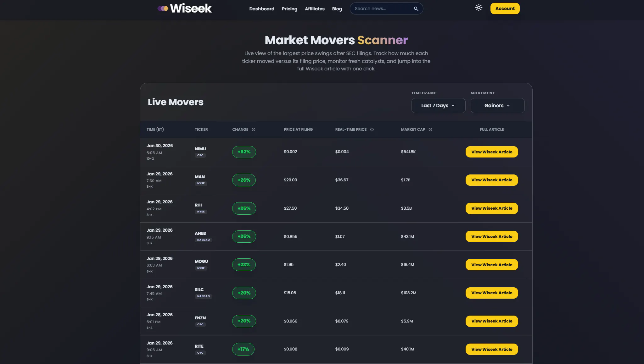Image resolution: width=644 pixels, height=364 pixels.
Task: Click the $103.2M market cap value
Action: (408, 293)
